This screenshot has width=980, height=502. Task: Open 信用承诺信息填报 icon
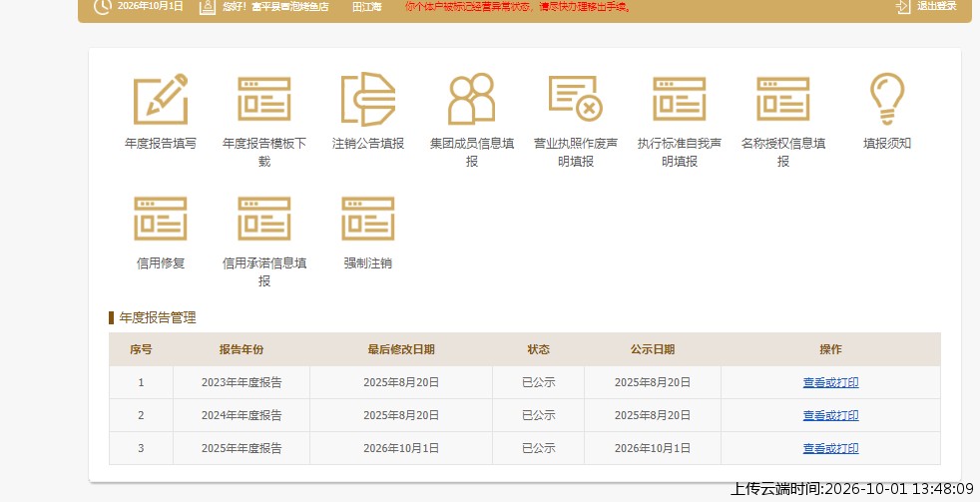(x=264, y=219)
